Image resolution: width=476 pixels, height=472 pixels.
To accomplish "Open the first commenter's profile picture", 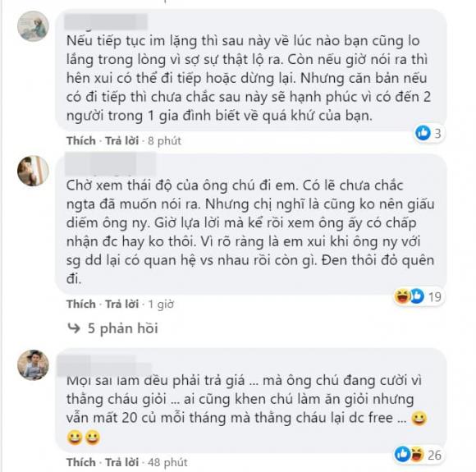I will click(x=33, y=25).
